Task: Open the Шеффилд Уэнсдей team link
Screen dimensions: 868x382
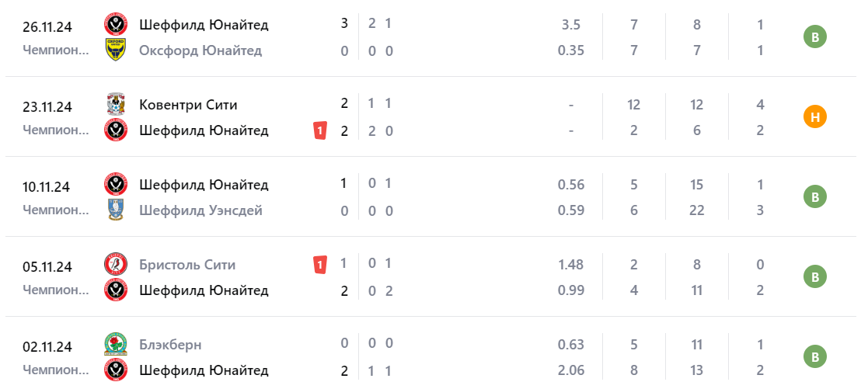Action: pyautogui.click(x=200, y=210)
